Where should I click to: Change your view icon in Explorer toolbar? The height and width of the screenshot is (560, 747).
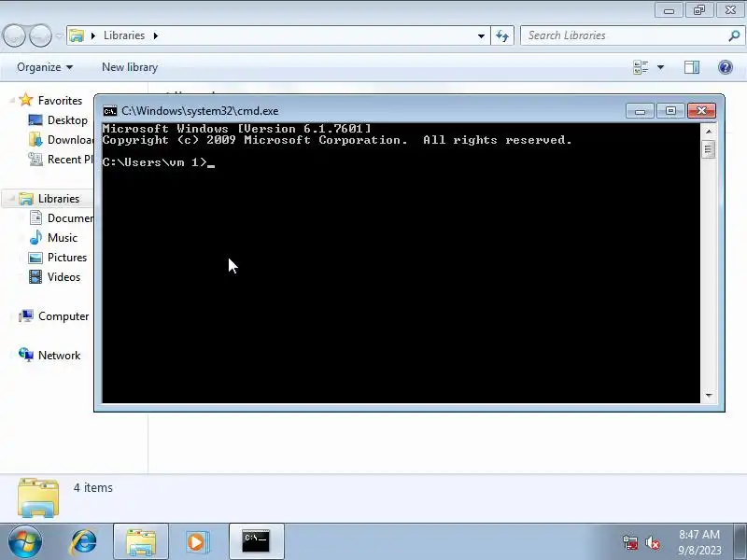click(641, 67)
